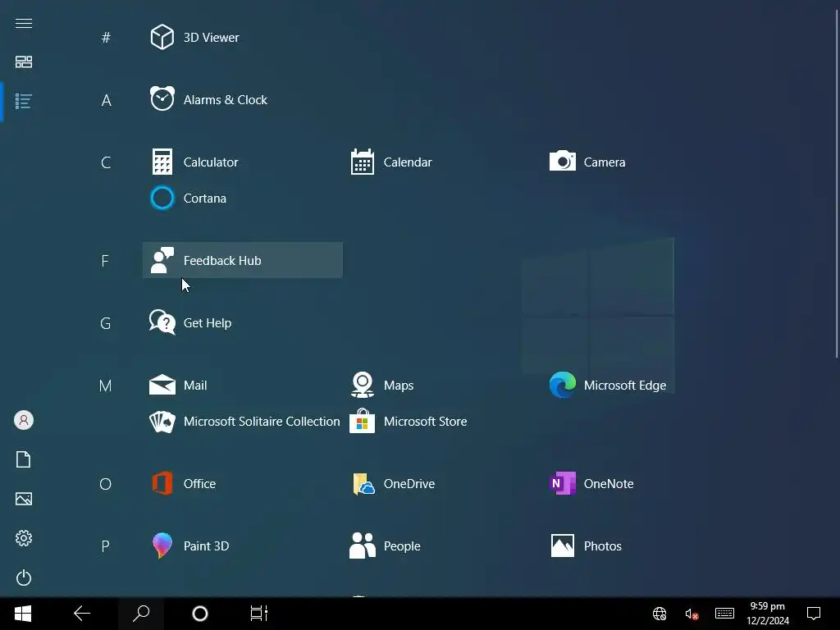The height and width of the screenshot is (630, 840).
Task: Open the Documents folder shortcut
Action: click(x=24, y=459)
